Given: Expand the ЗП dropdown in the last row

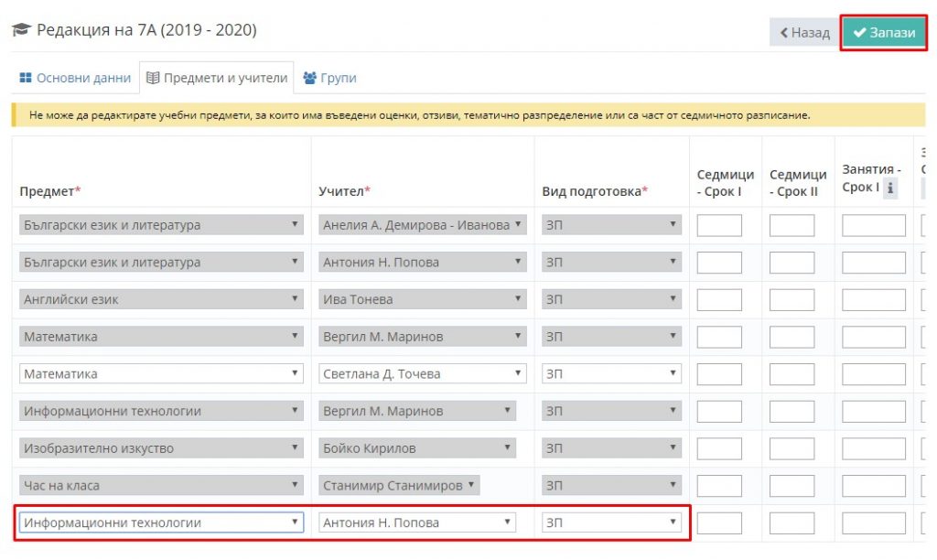Looking at the screenshot, I should tap(611, 522).
